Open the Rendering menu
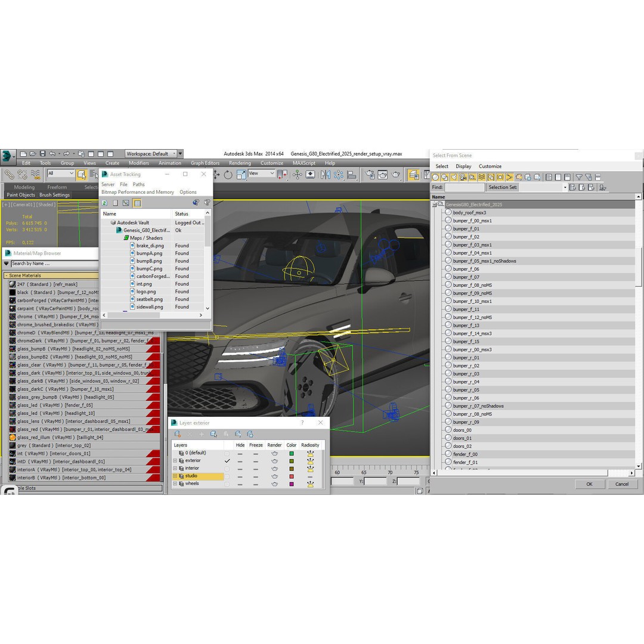The width and height of the screenshot is (644, 644). point(240,163)
